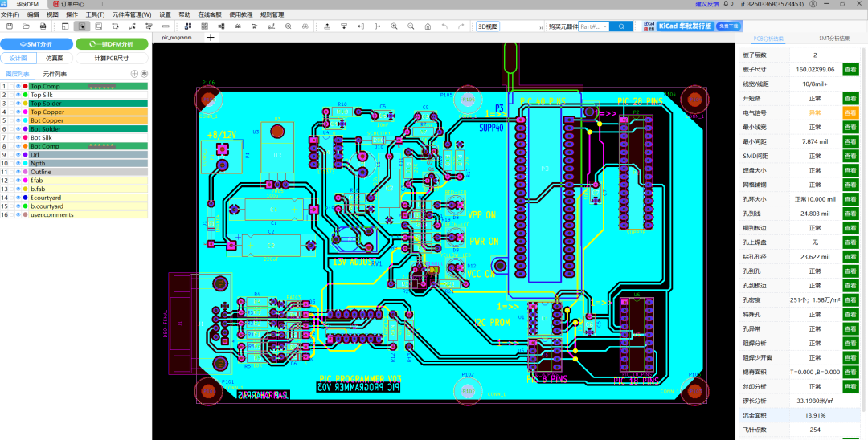Check the user.comments layer checkbox
This screenshot has height=440, width=868.
click(x=11, y=214)
